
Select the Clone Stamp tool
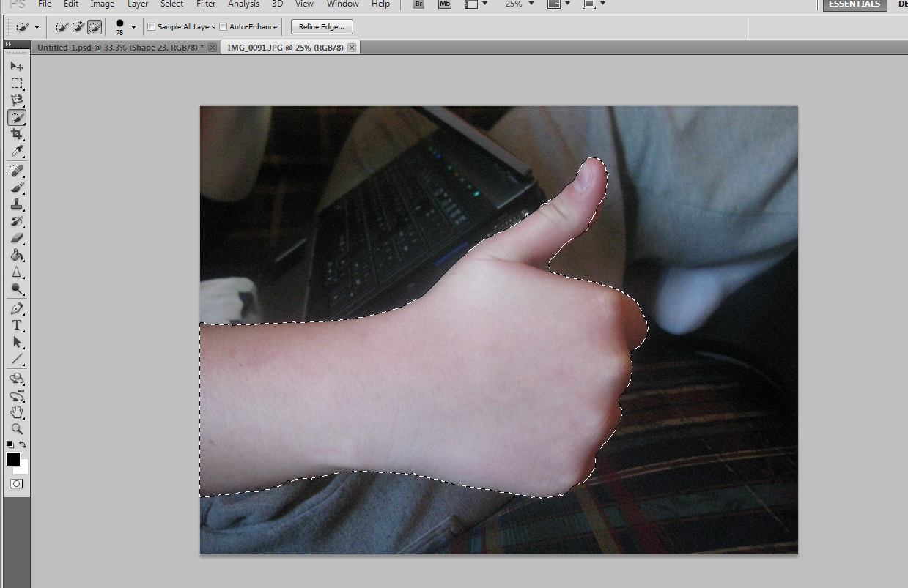pyautogui.click(x=17, y=205)
